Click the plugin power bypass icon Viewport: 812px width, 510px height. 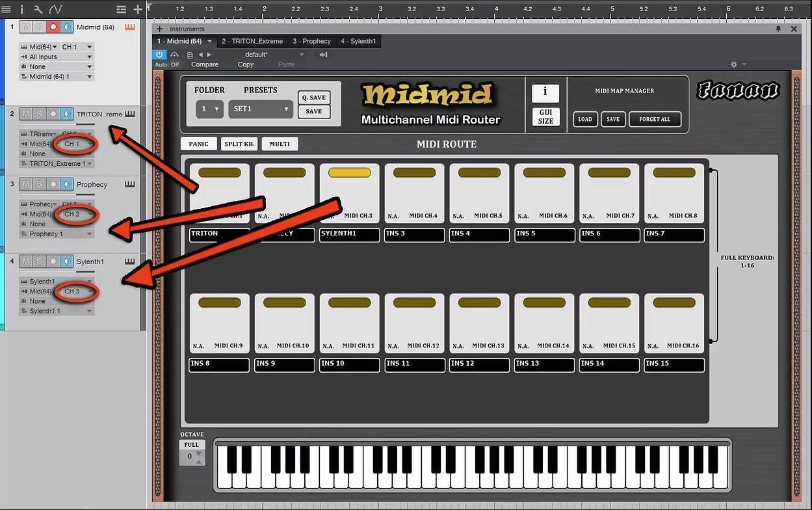coord(161,55)
